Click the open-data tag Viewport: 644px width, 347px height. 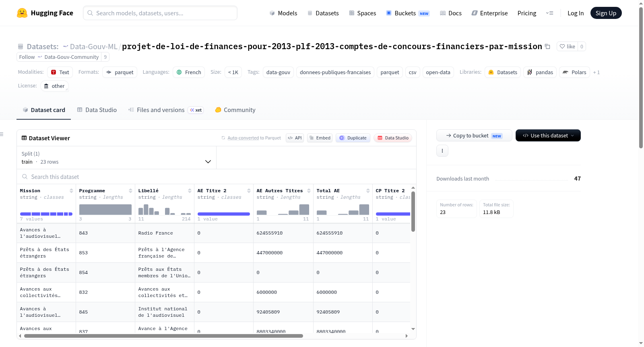(x=438, y=72)
